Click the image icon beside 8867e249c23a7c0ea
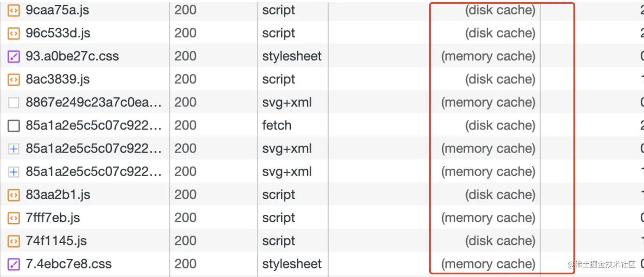This screenshot has width=644, height=277. (14, 103)
